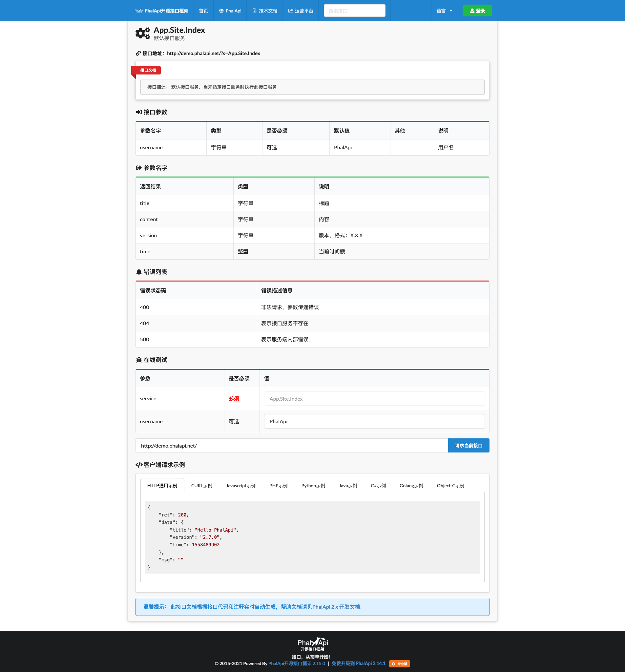Click the 接口地址 URL text
Screen dimensions: 625x672
tap(213, 53)
